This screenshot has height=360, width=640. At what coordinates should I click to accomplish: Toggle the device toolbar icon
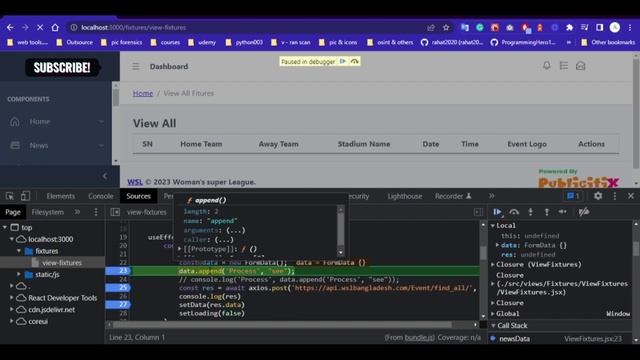(25, 196)
